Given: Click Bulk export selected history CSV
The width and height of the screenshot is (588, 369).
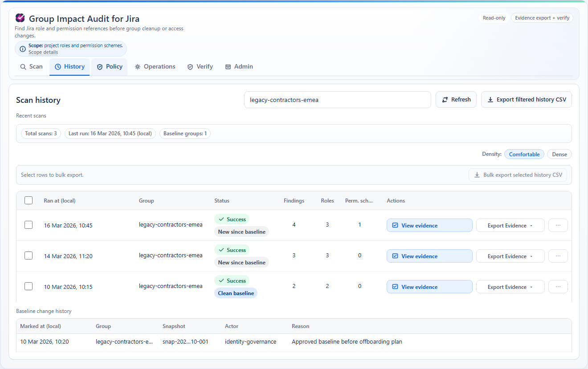Looking at the screenshot, I should [518, 174].
